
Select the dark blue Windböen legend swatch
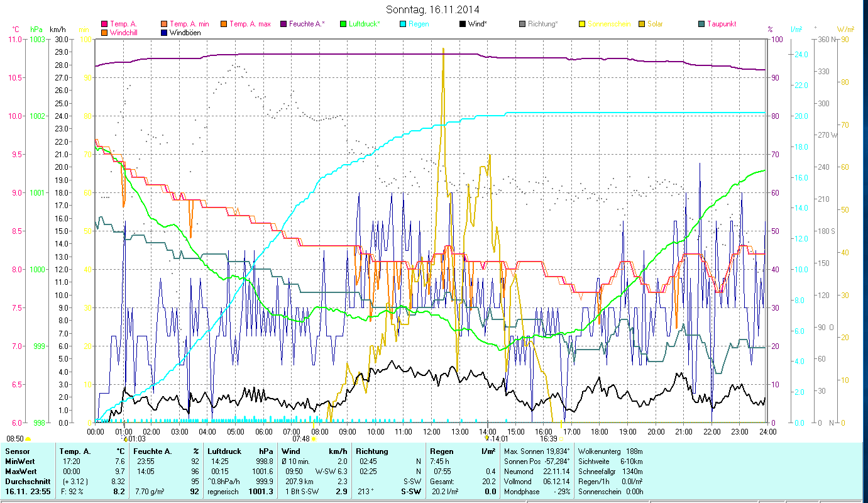165,33
